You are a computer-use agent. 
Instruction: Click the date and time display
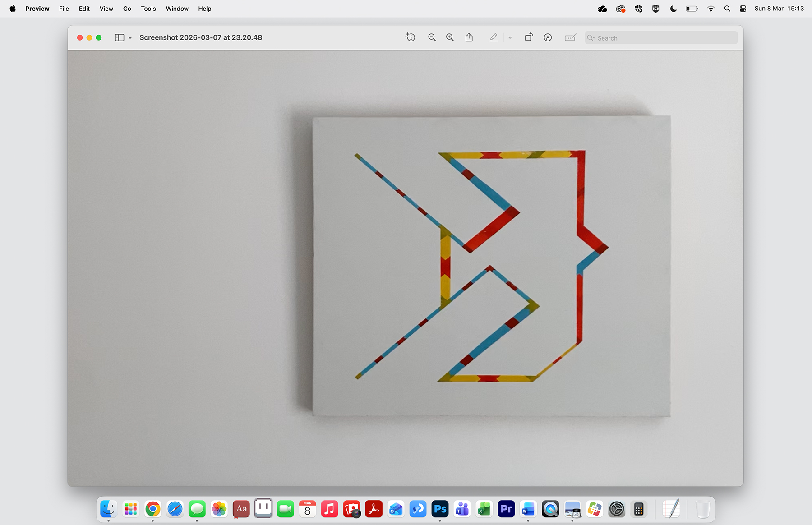pos(779,9)
